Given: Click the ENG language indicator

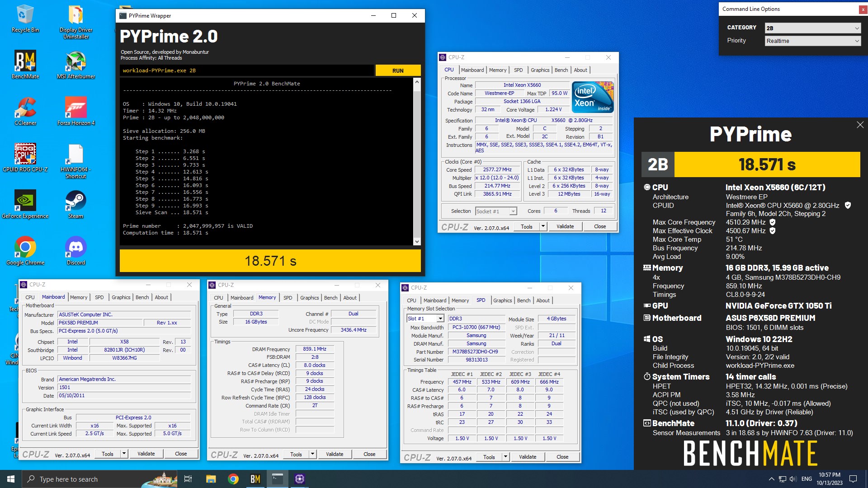Looking at the screenshot, I should [x=807, y=479].
